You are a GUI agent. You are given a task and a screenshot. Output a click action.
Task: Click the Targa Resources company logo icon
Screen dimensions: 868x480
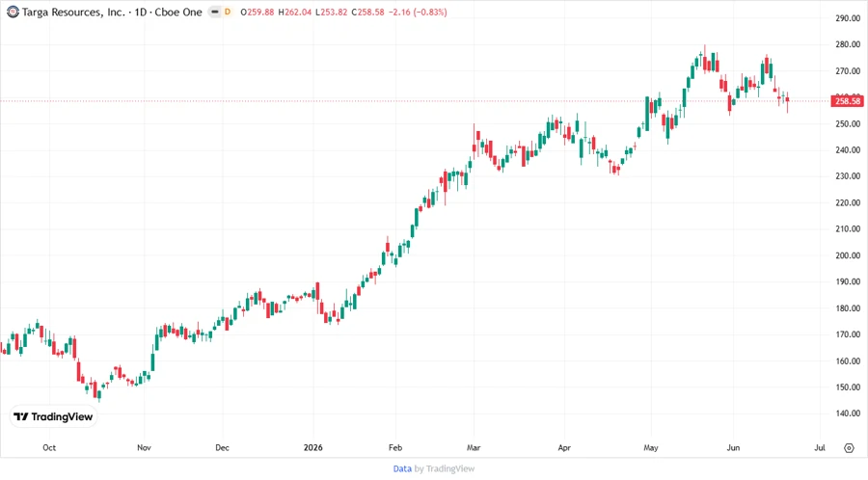click(x=13, y=12)
